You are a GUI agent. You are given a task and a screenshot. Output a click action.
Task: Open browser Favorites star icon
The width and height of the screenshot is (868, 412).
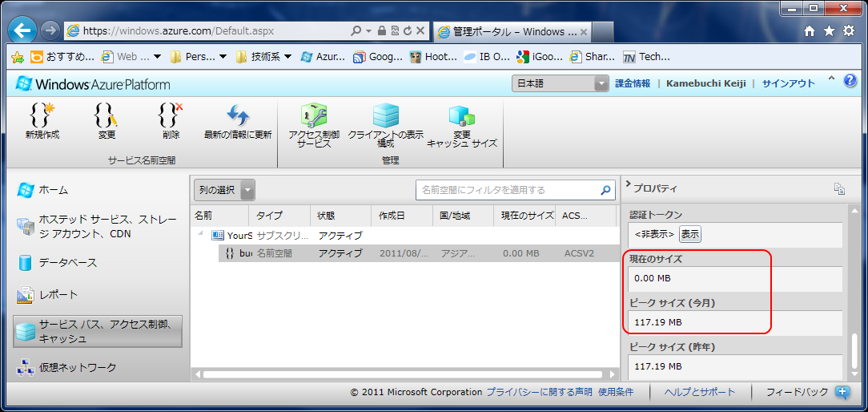pyautogui.click(x=829, y=31)
